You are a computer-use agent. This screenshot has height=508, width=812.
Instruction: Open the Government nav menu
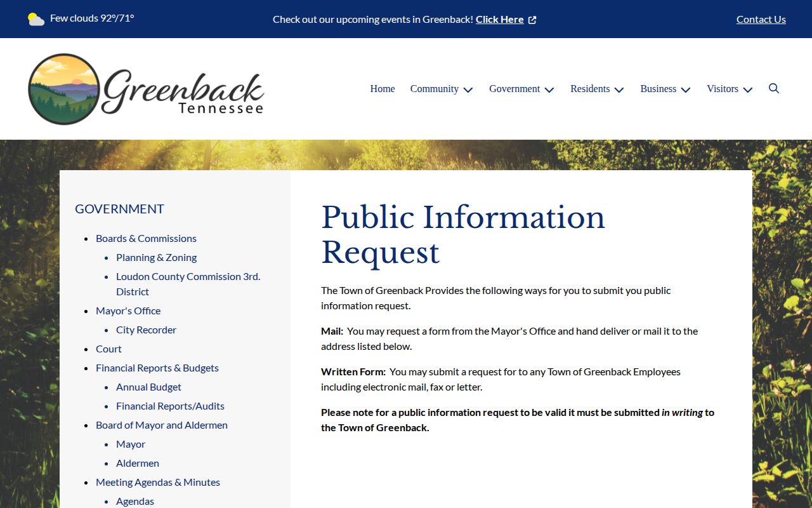[514, 89]
